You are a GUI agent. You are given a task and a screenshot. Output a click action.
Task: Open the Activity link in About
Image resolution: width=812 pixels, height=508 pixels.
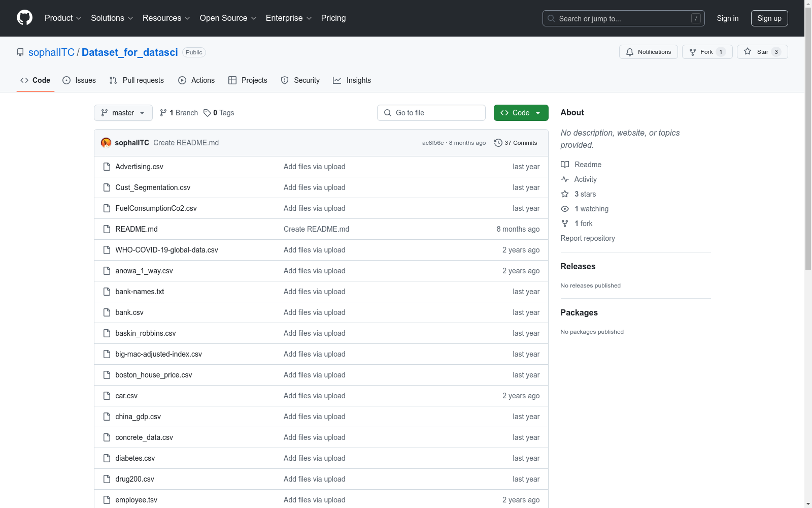click(579, 179)
